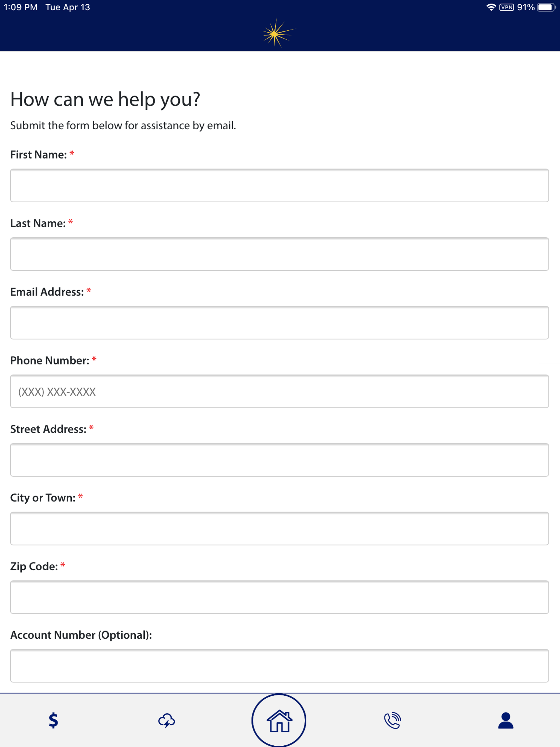
Task: Tap the battery indicator icon
Action: pyautogui.click(x=547, y=7)
